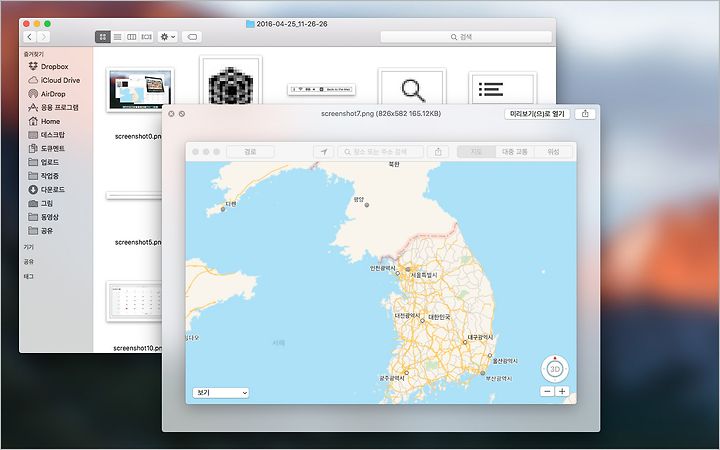Click 인천광역시 label on map
Image resolution: width=720 pixels, height=450 pixels.
[x=383, y=269]
